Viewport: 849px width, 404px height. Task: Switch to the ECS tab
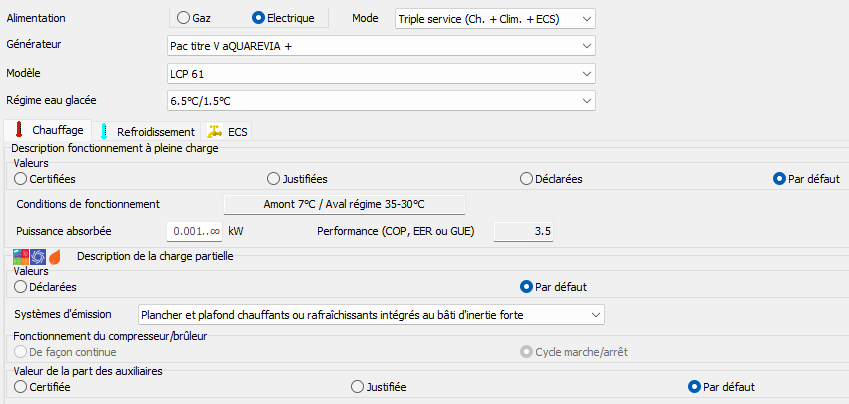237,131
